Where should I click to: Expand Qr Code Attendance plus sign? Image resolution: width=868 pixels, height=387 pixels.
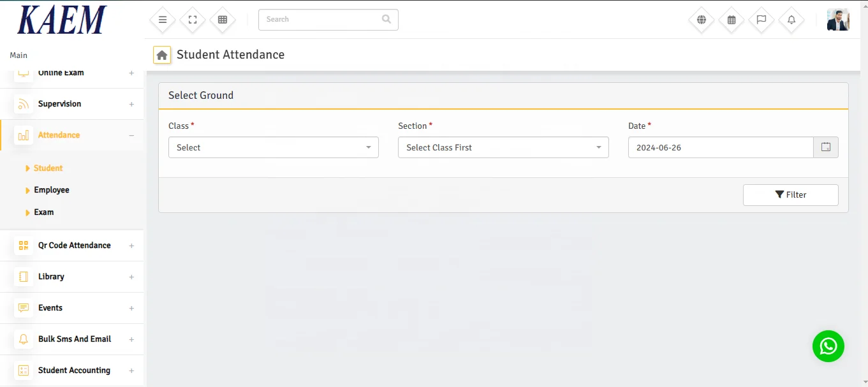[131, 245]
